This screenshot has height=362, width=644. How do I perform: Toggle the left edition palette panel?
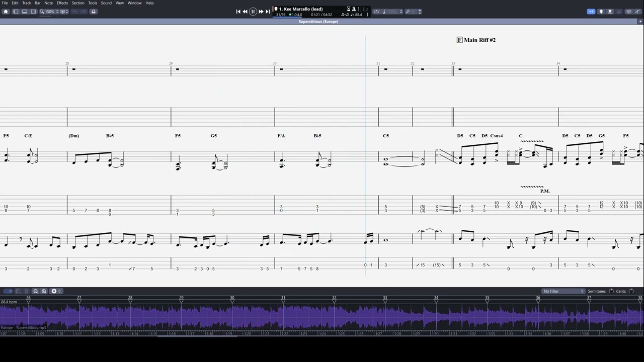[16, 12]
